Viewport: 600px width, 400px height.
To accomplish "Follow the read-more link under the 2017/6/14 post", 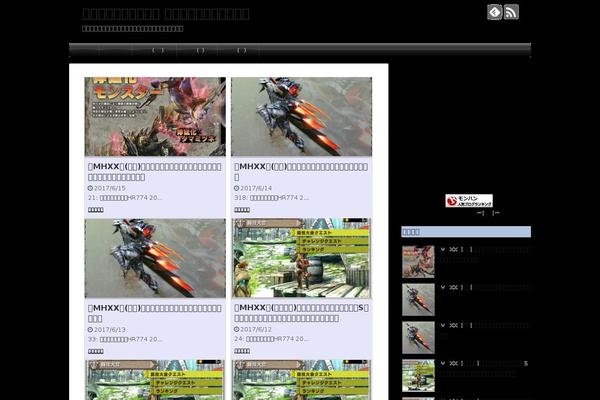I will point(242,210).
